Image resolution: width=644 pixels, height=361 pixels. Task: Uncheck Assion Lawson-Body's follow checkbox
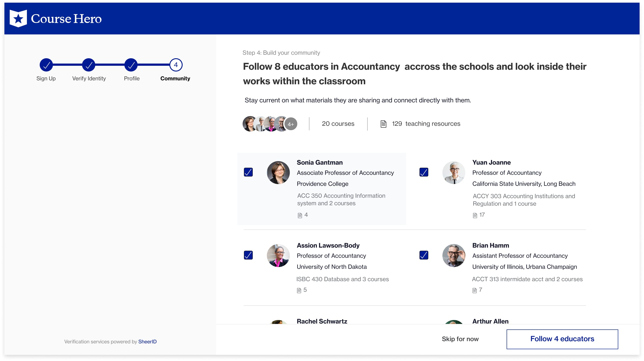(248, 255)
